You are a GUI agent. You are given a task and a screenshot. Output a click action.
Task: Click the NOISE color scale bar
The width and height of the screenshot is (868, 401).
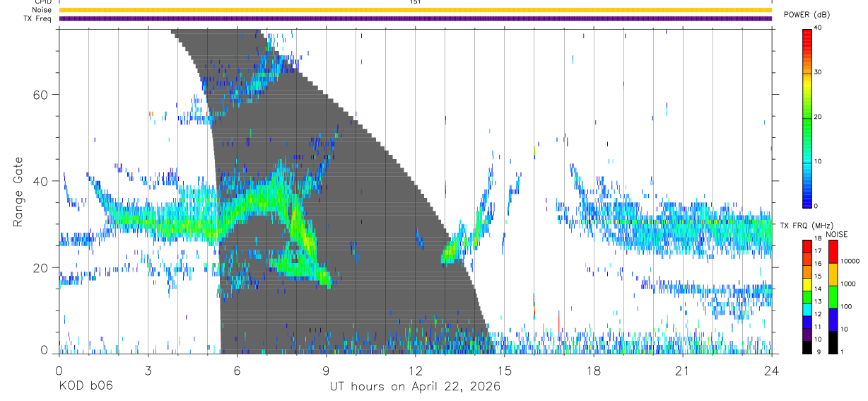(832, 296)
